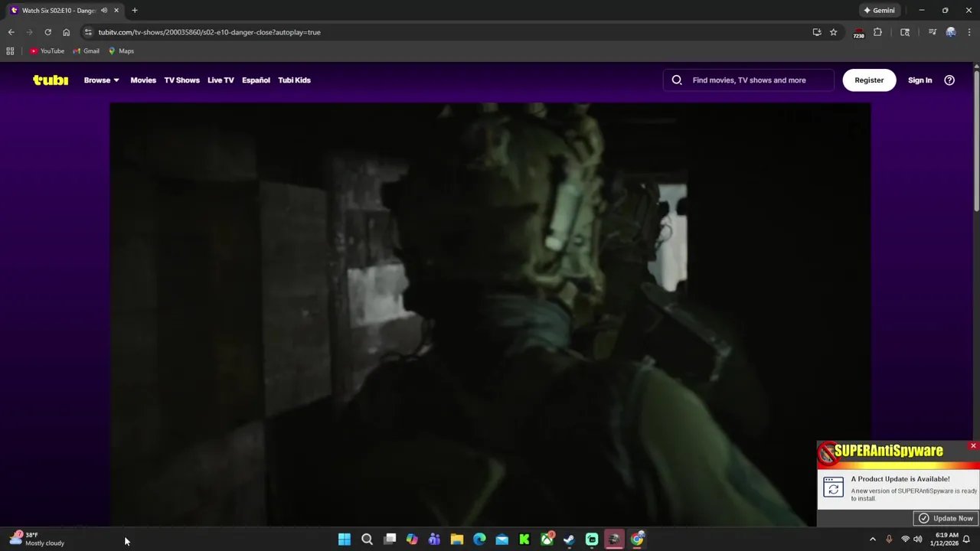The image size is (980, 551).
Task: Open the weather widget showing Mostly cloudy
Action: click(x=36, y=539)
